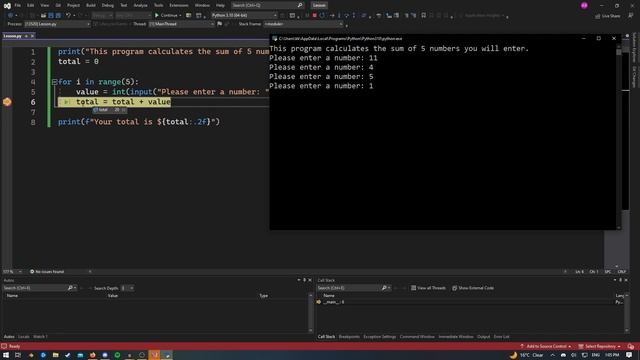Image resolution: width=640 pixels, height=360 pixels.
Task: Click the weather widget showing 16°C Clear
Action: coord(527,355)
